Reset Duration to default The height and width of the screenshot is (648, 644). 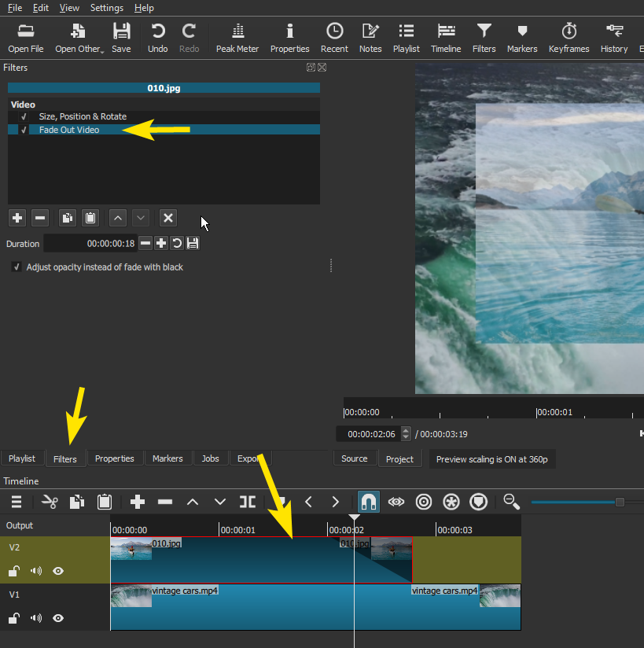point(177,244)
